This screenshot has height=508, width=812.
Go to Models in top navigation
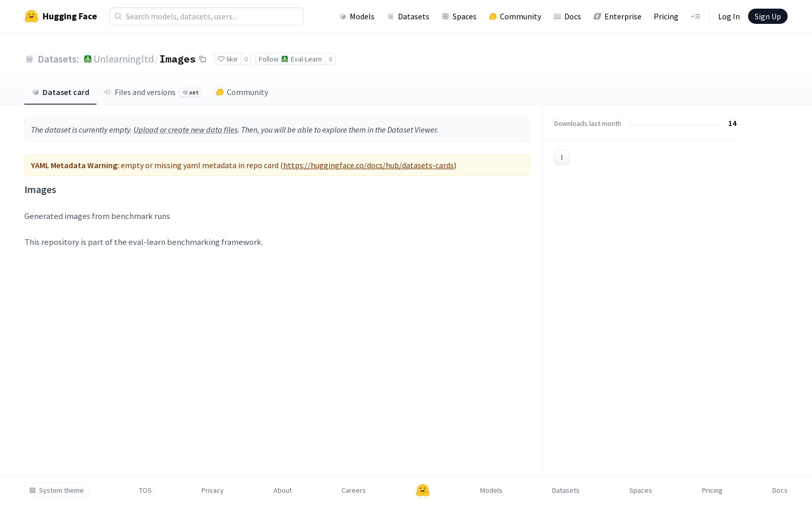356,16
